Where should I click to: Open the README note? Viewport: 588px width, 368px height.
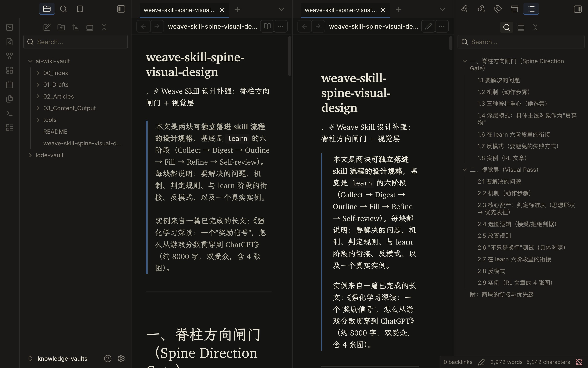coord(55,132)
